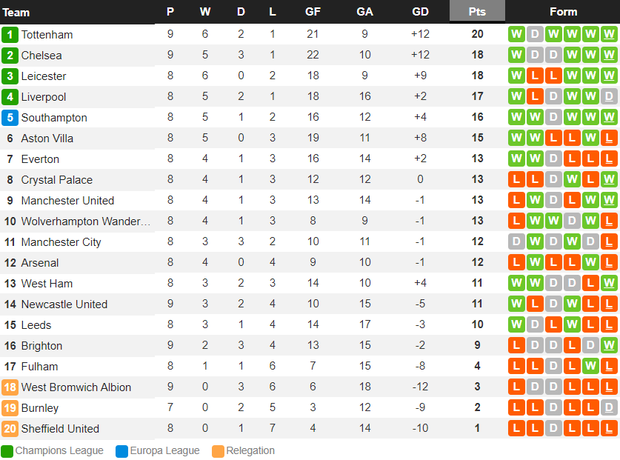
Task: Click first form result icon for Tottenham
Action: point(516,34)
